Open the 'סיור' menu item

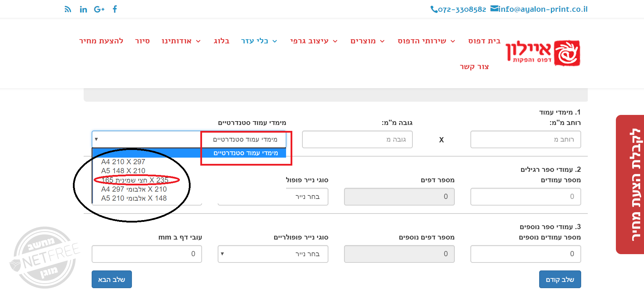tap(142, 41)
